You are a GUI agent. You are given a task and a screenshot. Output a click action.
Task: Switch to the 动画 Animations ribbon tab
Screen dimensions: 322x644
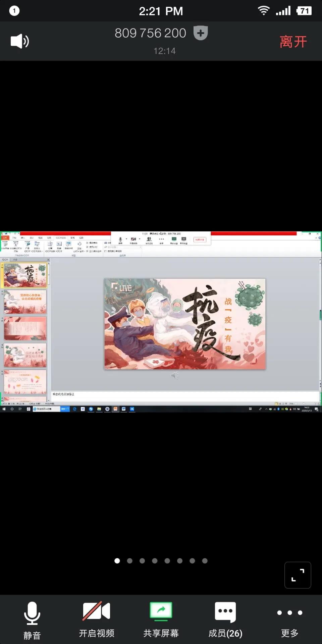49,238
